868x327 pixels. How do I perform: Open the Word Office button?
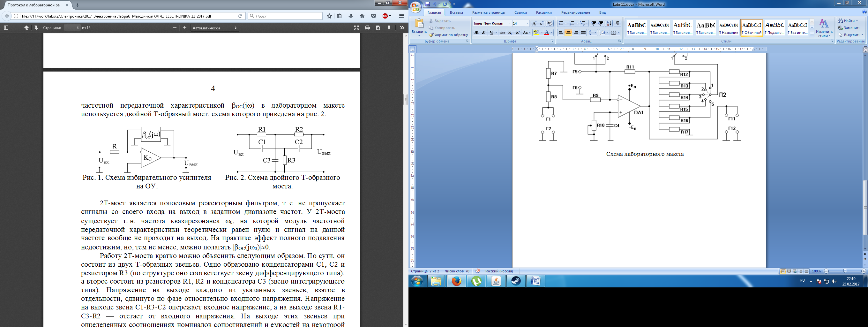[x=415, y=7]
